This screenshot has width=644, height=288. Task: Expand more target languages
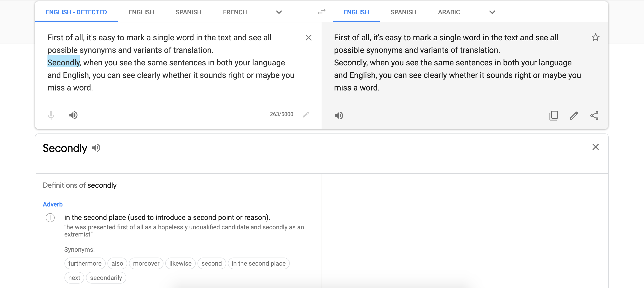tap(492, 12)
